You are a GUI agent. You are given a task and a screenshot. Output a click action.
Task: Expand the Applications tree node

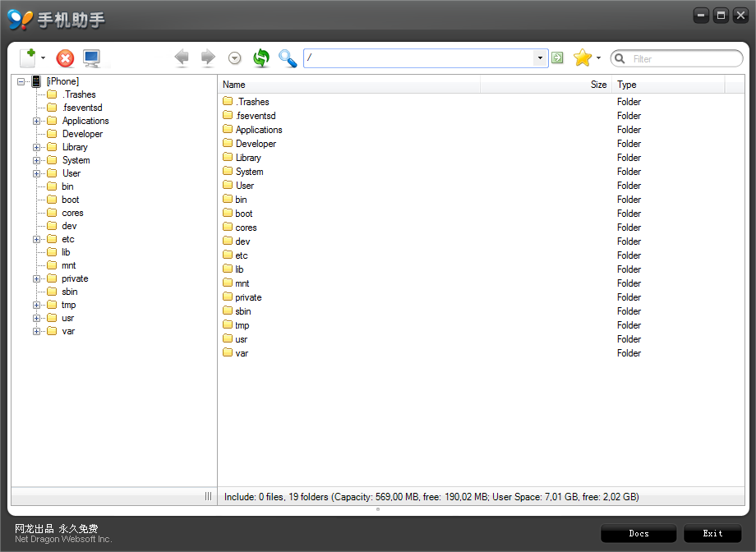pos(36,121)
